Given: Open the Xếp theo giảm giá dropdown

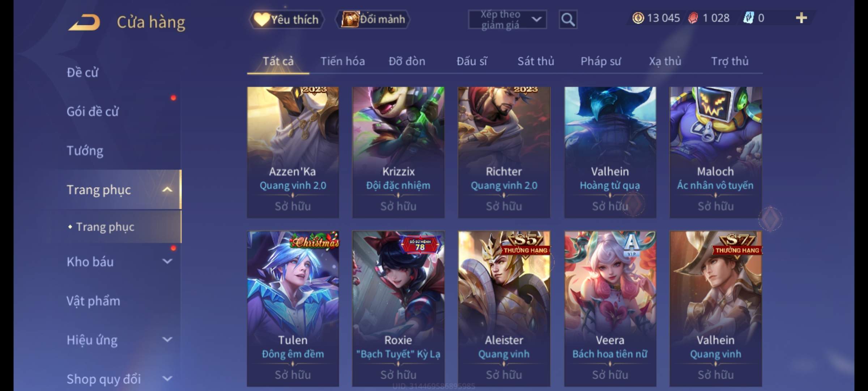Looking at the screenshot, I should pos(507,20).
